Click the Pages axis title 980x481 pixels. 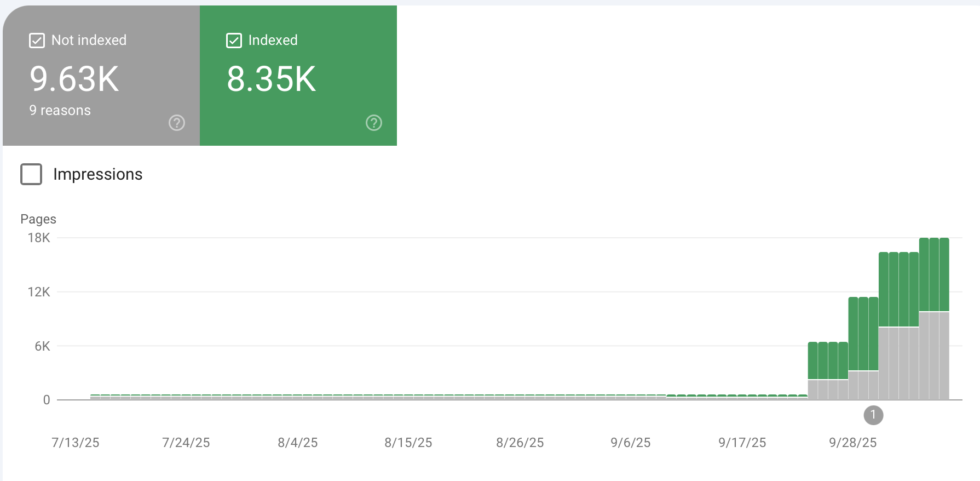click(38, 219)
